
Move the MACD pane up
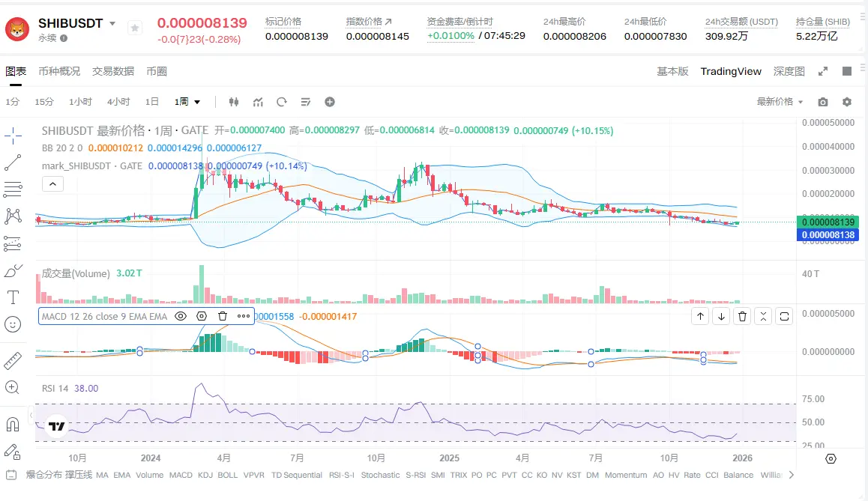pos(700,316)
